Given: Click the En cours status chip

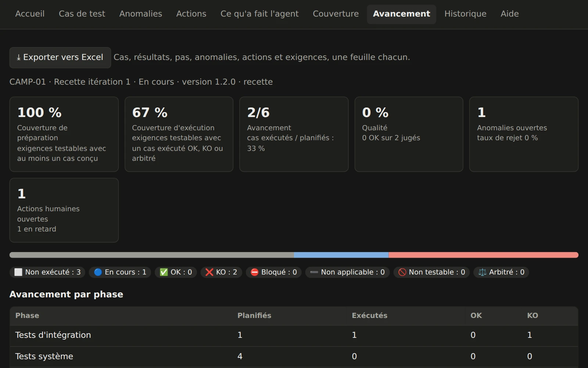Looking at the screenshot, I should (120, 272).
